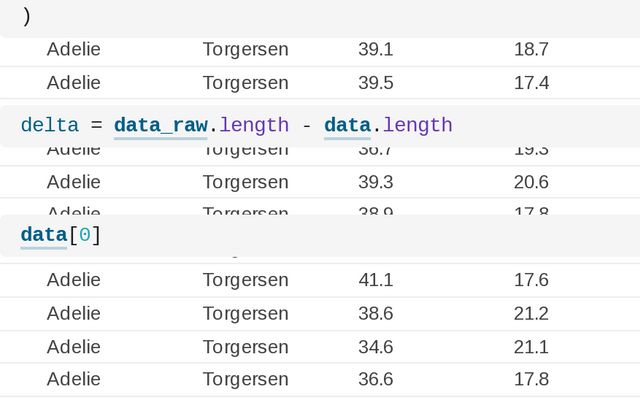Click the 39.5 value cell
The width and height of the screenshot is (640, 400).
pyautogui.click(x=375, y=82)
